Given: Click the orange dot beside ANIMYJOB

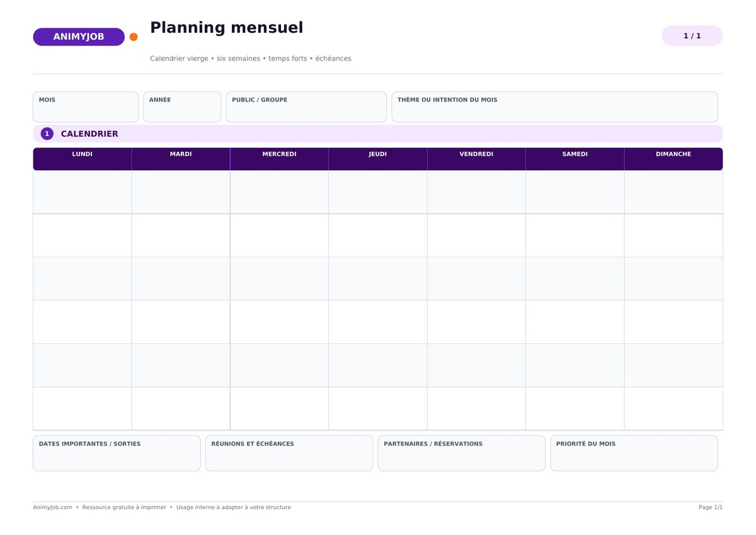Looking at the screenshot, I should click(x=134, y=37).
